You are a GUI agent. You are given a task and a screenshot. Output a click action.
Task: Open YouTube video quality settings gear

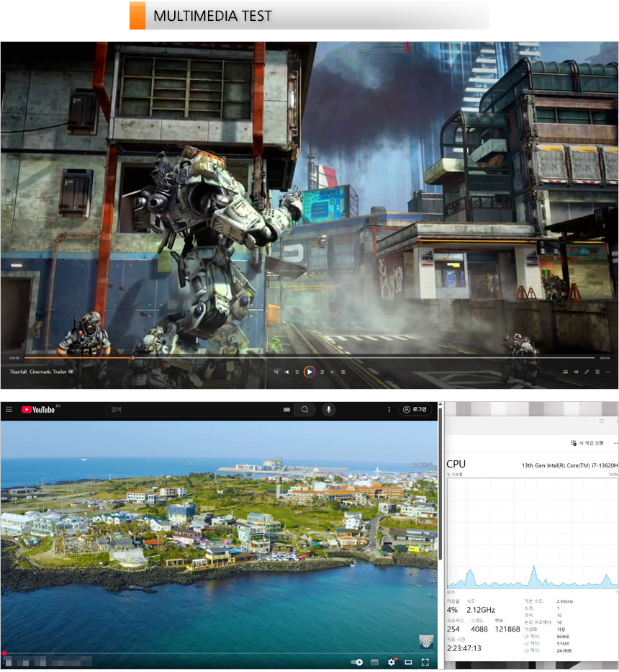(x=392, y=662)
